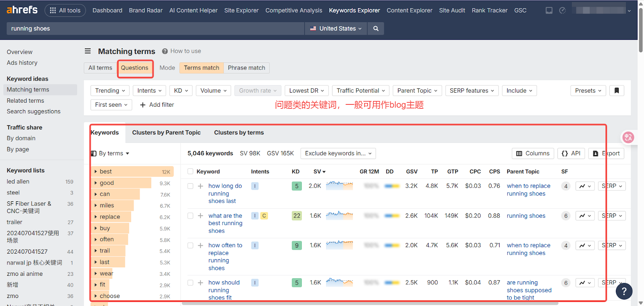
Task: Open the United States country dropdown
Action: [336, 29]
